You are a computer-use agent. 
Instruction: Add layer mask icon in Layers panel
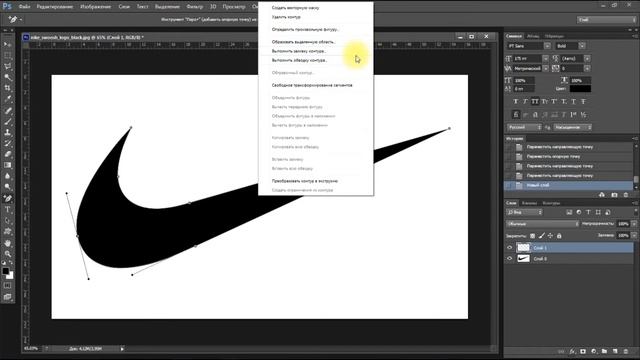coord(583,351)
